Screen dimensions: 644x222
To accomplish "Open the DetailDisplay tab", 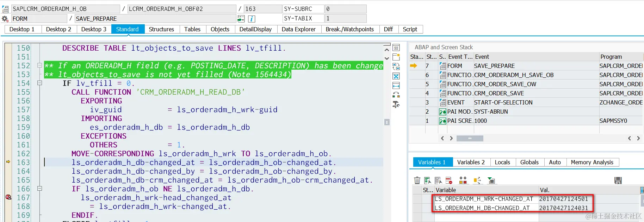I will pyautogui.click(x=255, y=29).
